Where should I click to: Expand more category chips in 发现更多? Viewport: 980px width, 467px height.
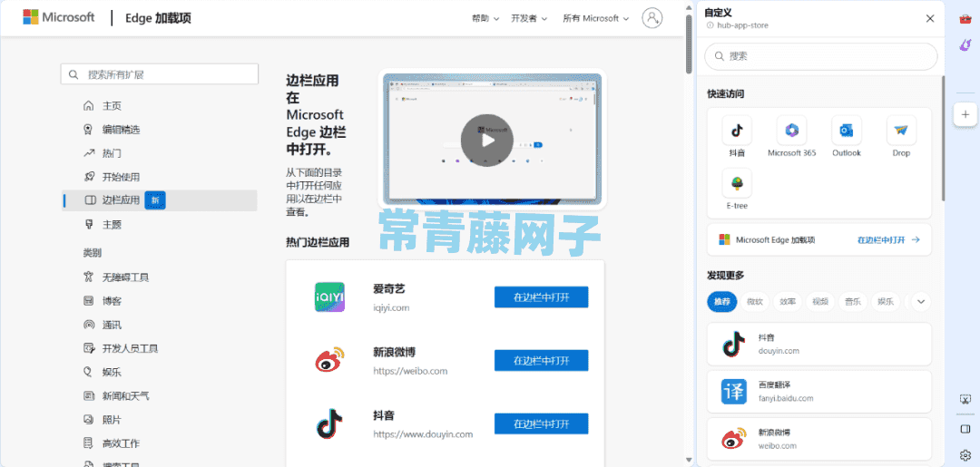(x=921, y=302)
